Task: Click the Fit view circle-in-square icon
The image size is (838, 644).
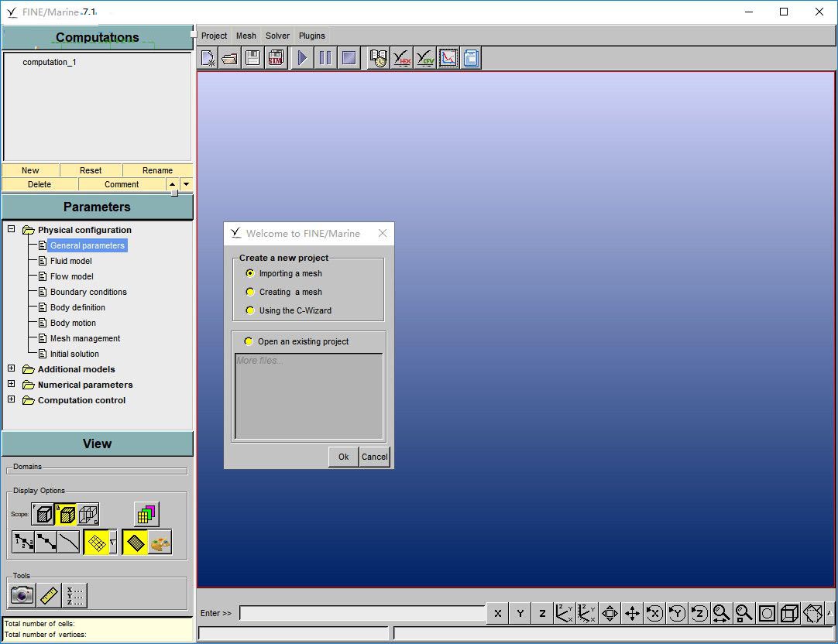Action: click(767, 613)
